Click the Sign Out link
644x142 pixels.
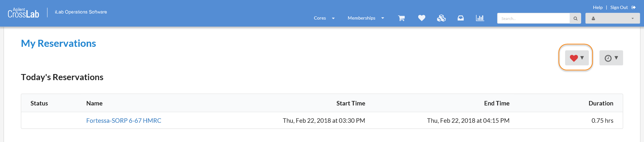[x=619, y=7]
